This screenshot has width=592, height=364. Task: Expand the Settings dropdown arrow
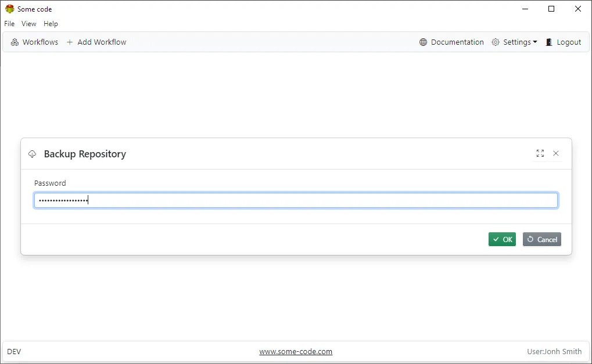point(535,42)
